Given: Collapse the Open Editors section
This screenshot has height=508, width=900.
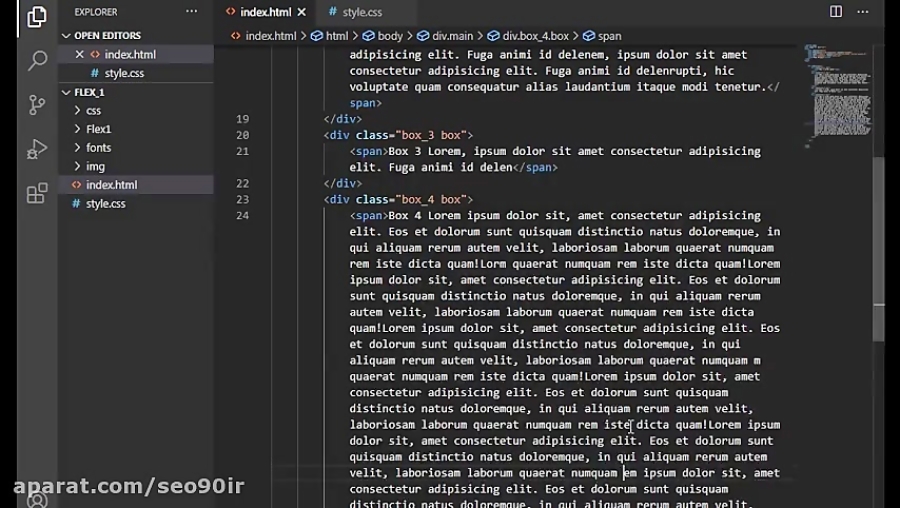Looking at the screenshot, I should coord(67,35).
